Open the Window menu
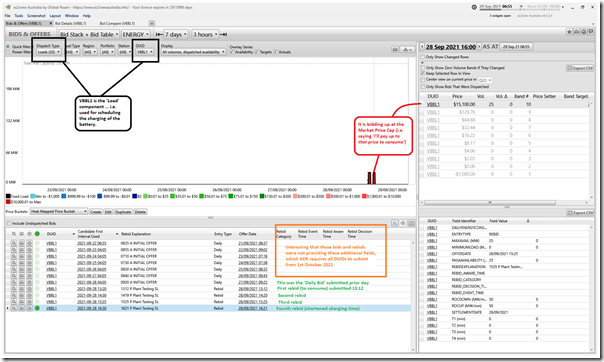 click(x=72, y=16)
